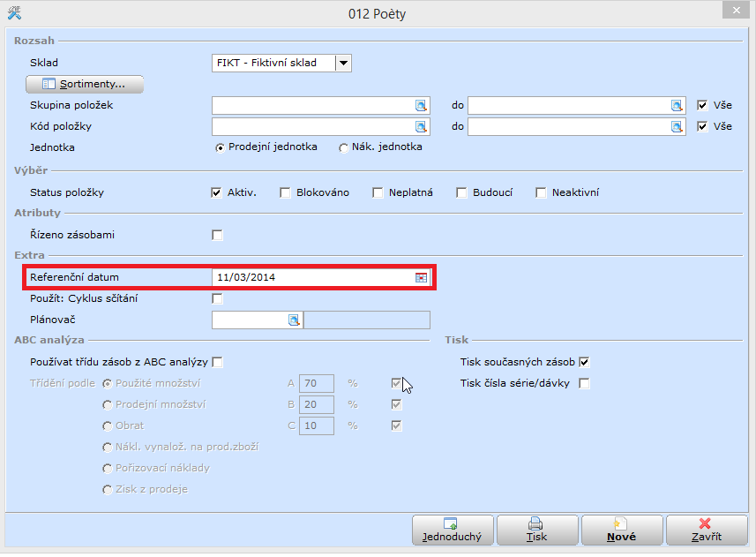Open calendar picker for Referenční datum
756x557 pixels.
421,277
